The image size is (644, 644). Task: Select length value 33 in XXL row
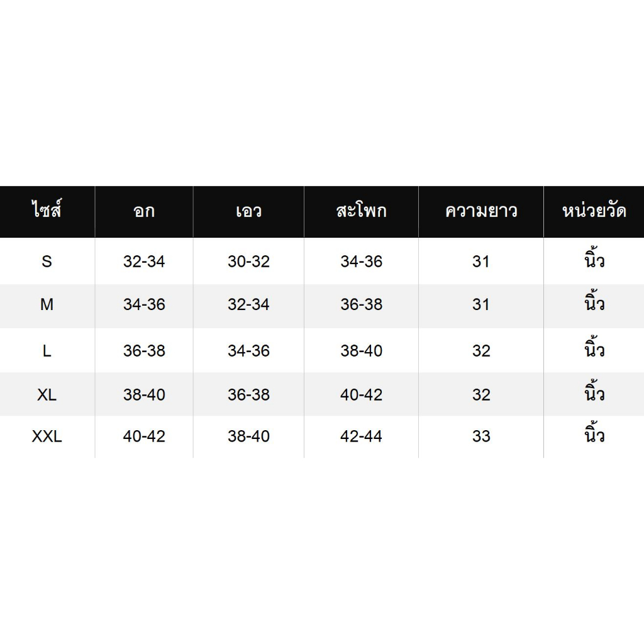coord(481,436)
